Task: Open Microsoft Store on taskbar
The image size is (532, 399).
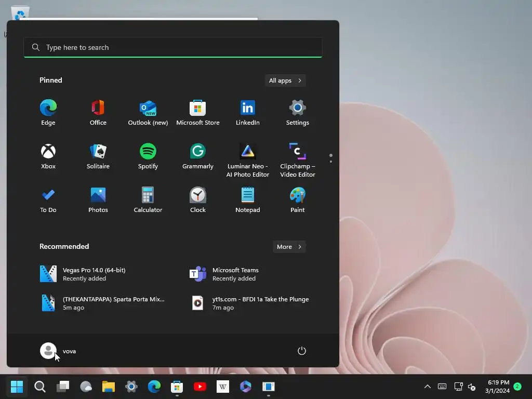Action: 177,387
